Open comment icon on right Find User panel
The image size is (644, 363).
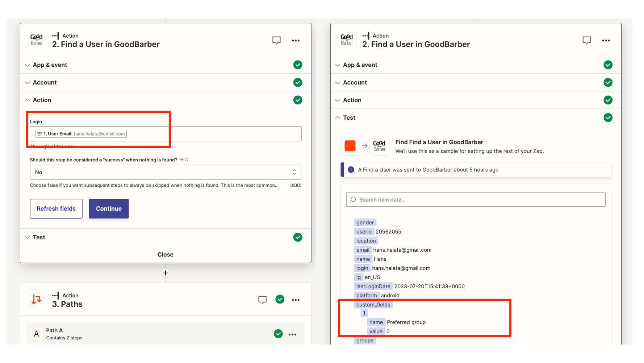(x=586, y=40)
